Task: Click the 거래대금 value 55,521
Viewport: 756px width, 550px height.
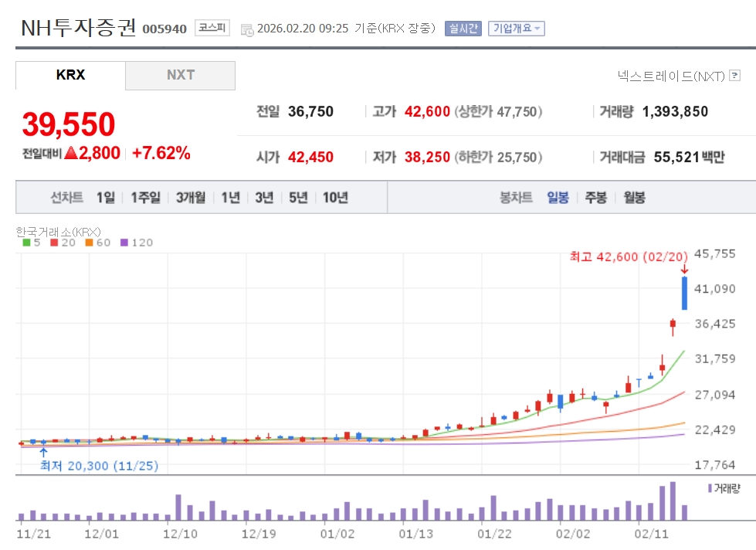Action: tap(676, 157)
